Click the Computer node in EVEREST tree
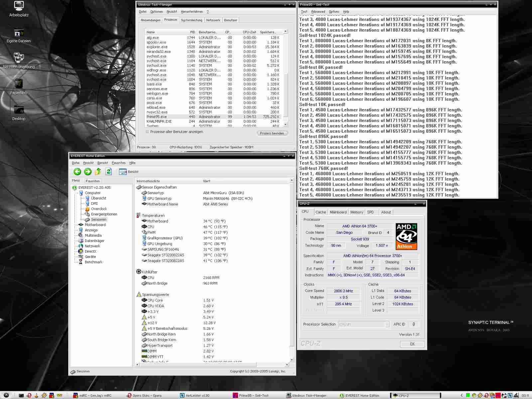This screenshot has height=399, width=532. [x=92, y=193]
